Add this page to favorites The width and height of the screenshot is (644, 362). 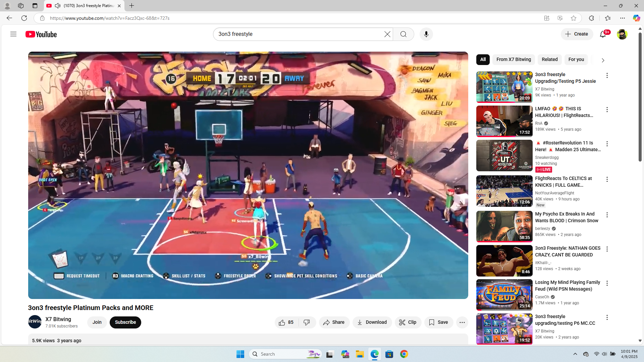pyautogui.click(x=574, y=18)
